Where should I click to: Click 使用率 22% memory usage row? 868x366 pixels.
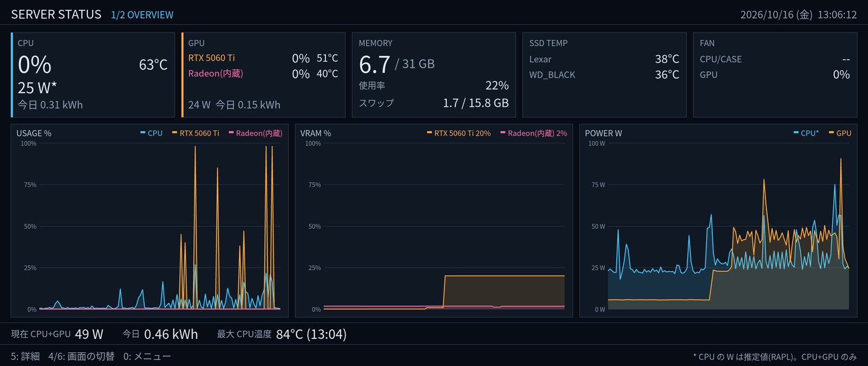(x=433, y=86)
